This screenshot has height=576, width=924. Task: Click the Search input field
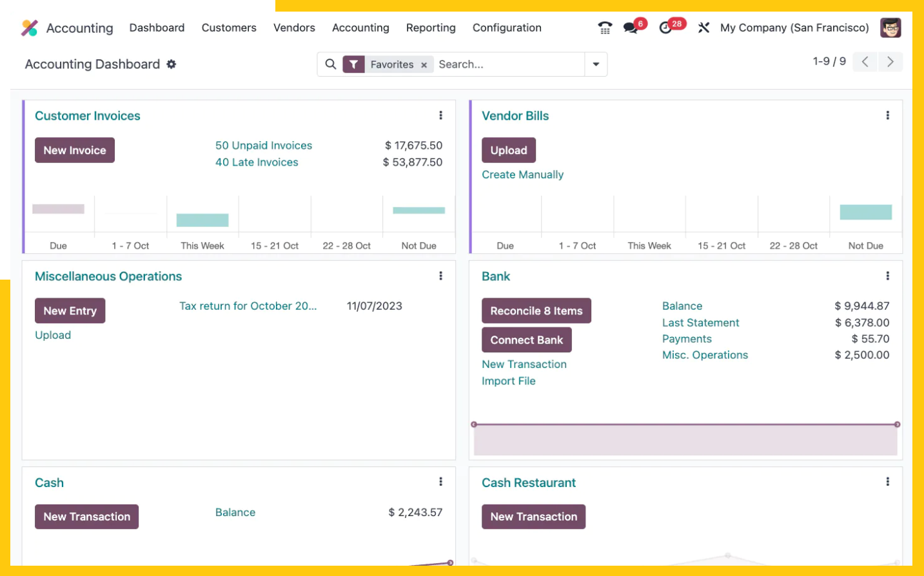point(508,64)
